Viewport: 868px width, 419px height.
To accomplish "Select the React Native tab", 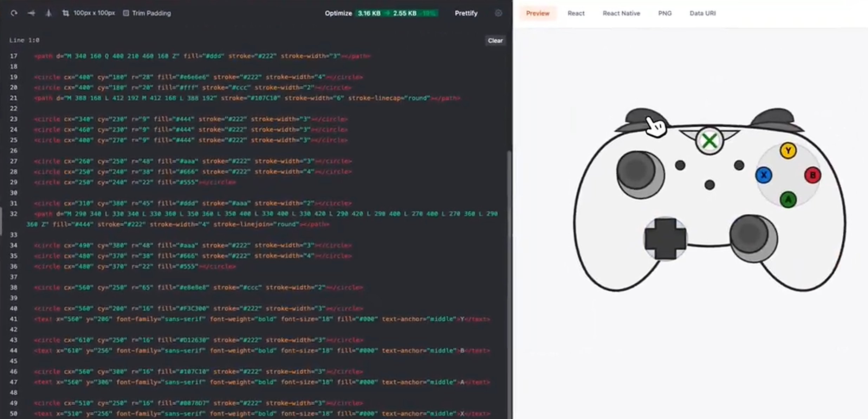I will click(621, 13).
